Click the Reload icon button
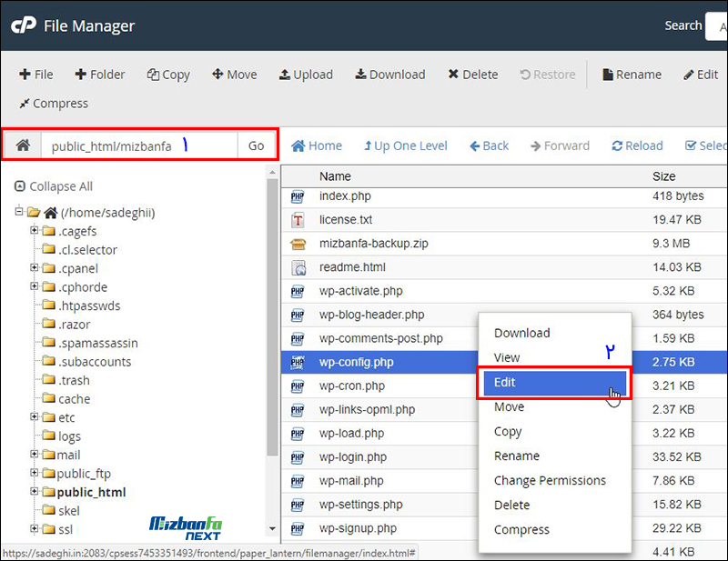The width and height of the screenshot is (728, 561). tap(617, 145)
